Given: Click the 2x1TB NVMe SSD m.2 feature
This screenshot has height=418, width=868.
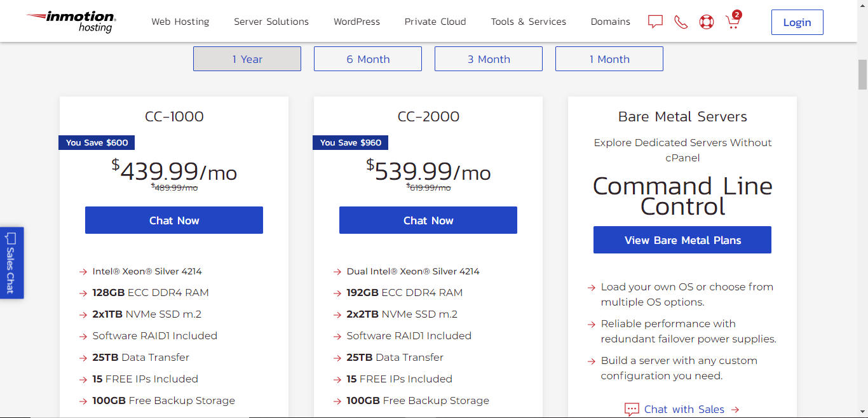Looking at the screenshot, I should click(147, 314).
